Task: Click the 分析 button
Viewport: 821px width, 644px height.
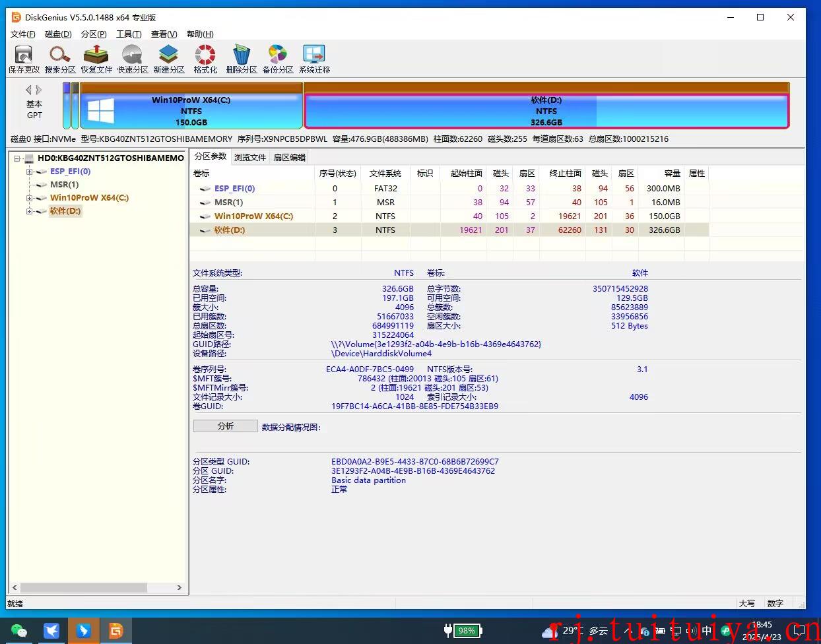Action: (226, 426)
